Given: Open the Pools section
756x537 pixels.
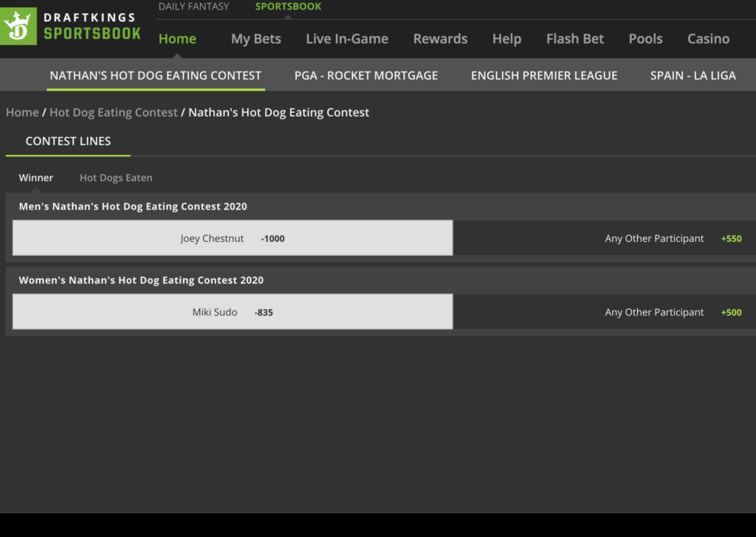Looking at the screenshot, I should [x=645, y=39].
